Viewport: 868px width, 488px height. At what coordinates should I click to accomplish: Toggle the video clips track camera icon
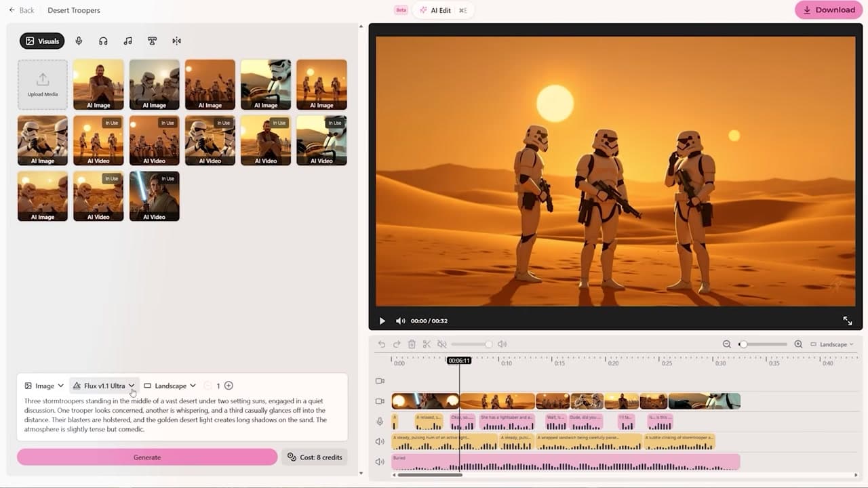[380, 401]
